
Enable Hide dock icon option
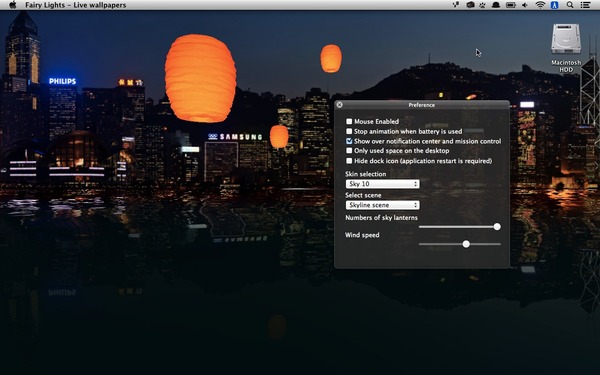click(x=349, y=161)
